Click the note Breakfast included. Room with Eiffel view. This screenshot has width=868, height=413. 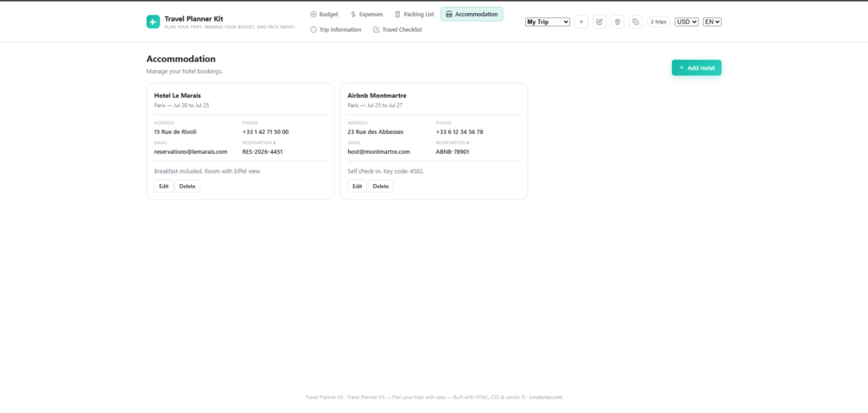tap(207, 171)
